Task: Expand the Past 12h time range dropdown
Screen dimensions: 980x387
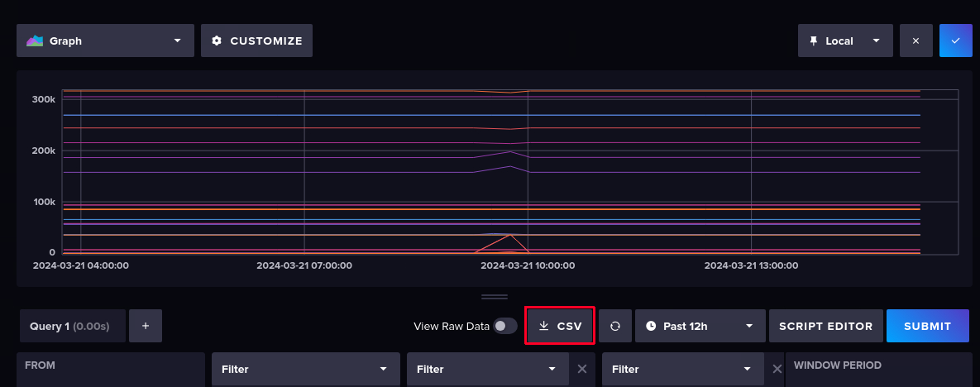Action: [x=699, y=326]
